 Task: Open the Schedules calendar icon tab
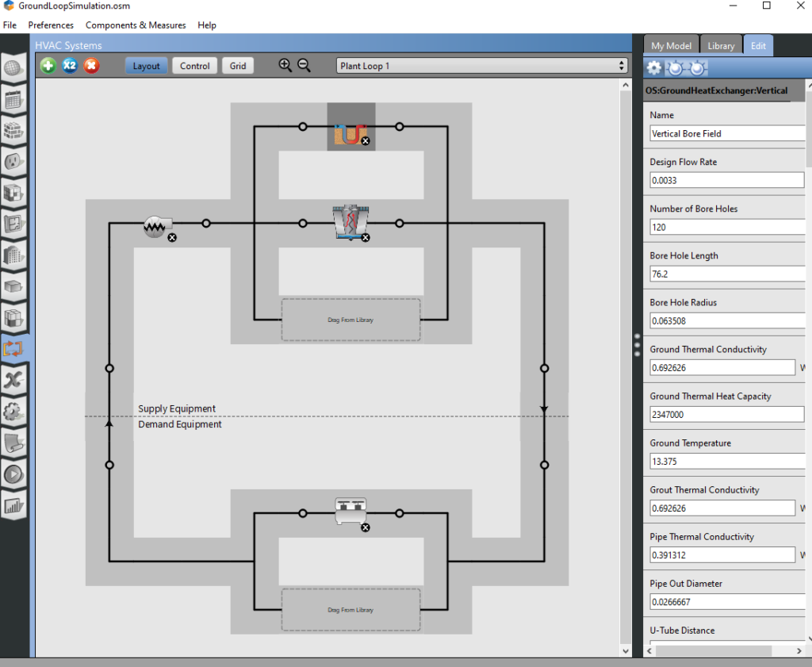click(13, 100)
